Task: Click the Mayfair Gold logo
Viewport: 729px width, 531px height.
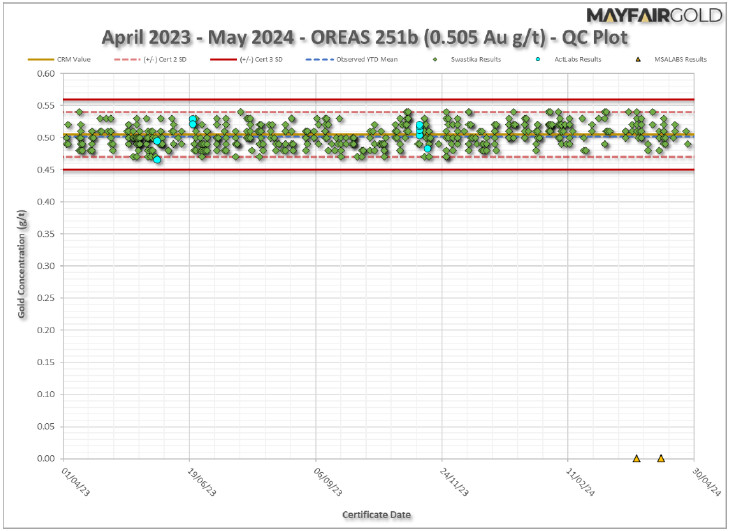Action: (654, 15)
